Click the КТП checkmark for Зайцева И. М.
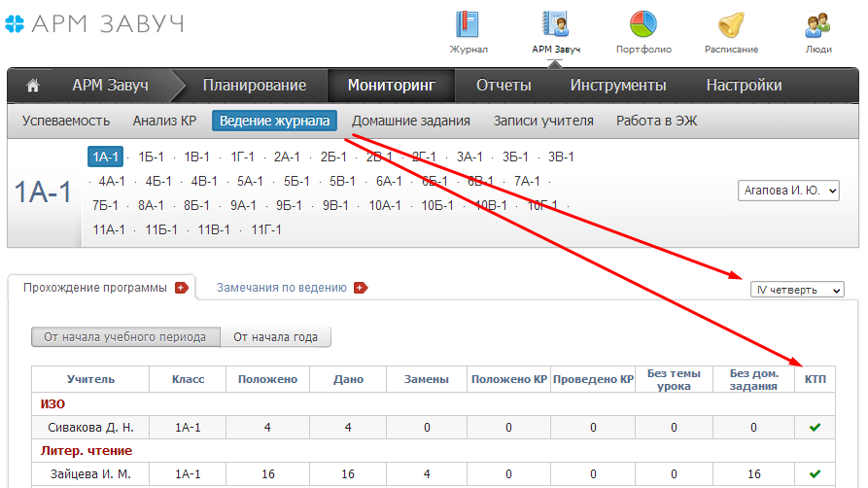The height and width of the screenshot is (488, 868). click(x=815, y=473)
